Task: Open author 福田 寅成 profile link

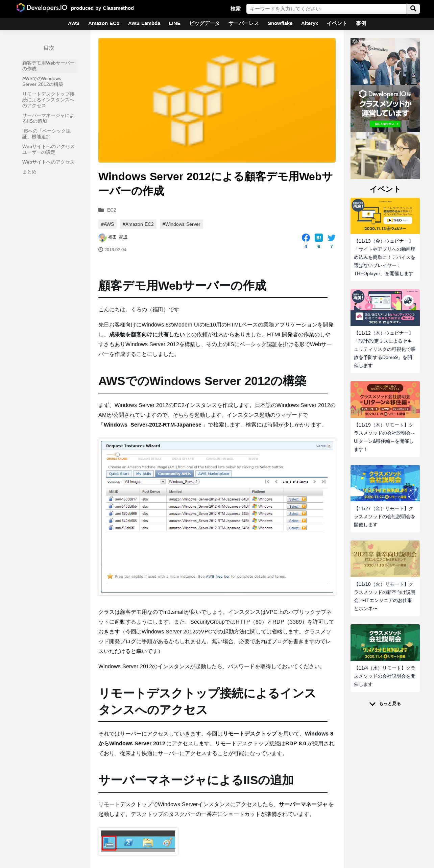Action: [x=118, y=237]
